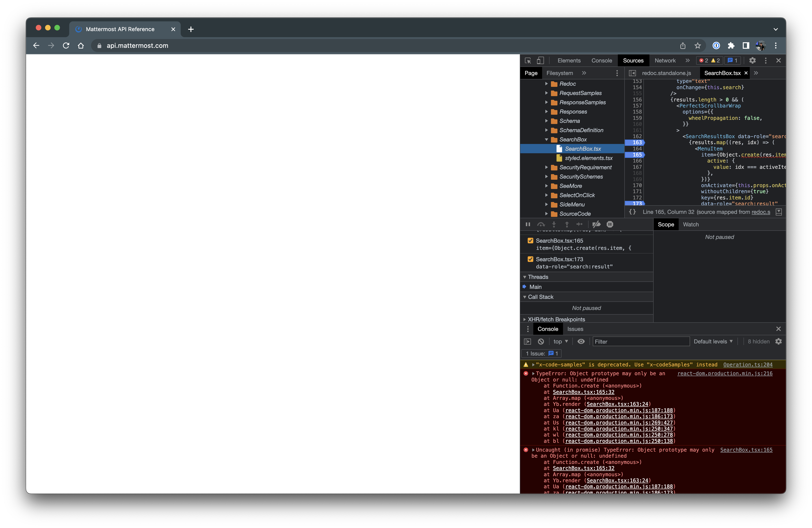The image size is (812, 528).
Task: Open DevTools settings gear
Action: 752,60
